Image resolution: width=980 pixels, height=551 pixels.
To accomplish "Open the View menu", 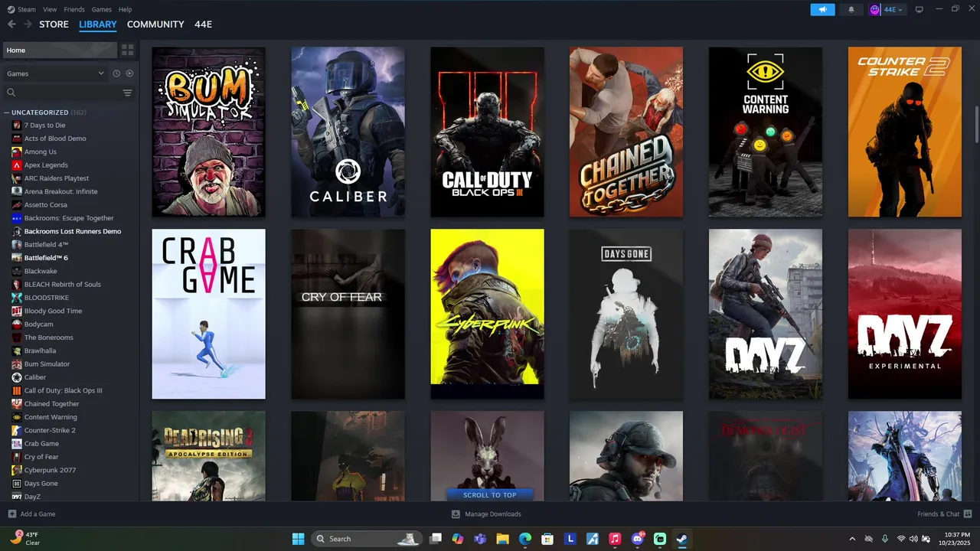I will [x=50, y=9].
